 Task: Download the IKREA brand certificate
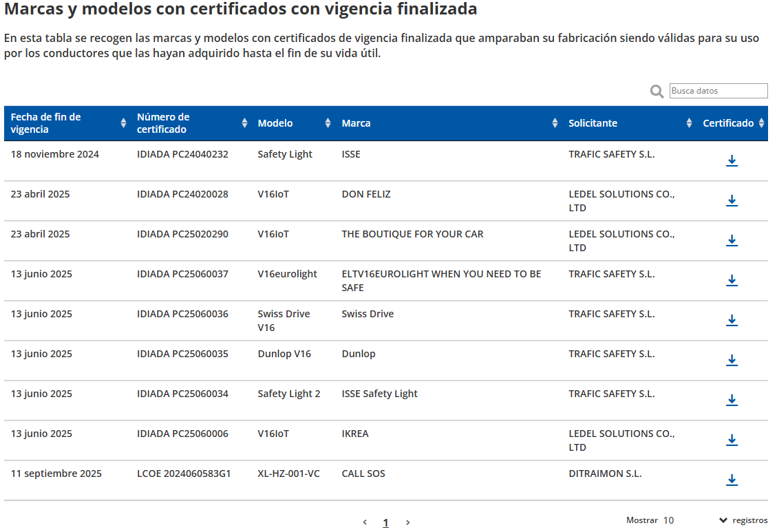pyautogui.click(x=732, y=440)
